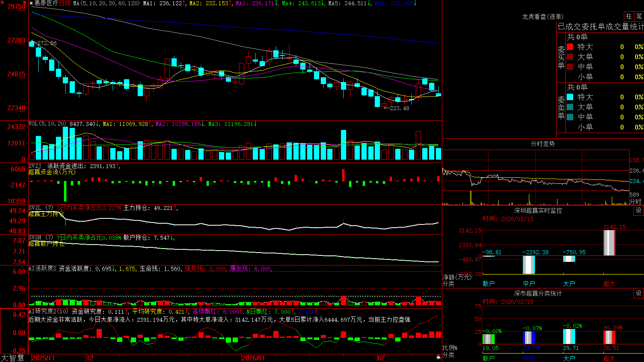Screen dimensions: 644x362
Task: Click the teal 大单 sell-order swatch
Action: pyautogui.click(x=570, y=107)
